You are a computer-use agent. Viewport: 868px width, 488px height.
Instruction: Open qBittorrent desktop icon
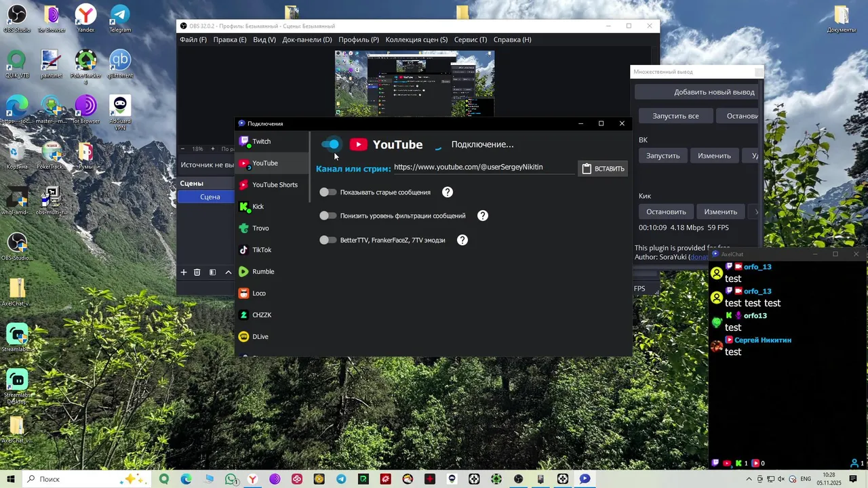click(120, 65)
